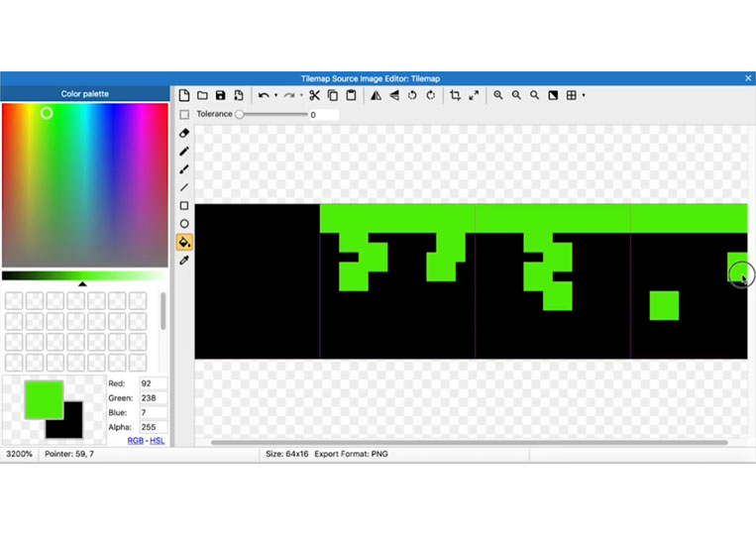Select the Line tool
The height and width of the screenshot is (536, 756).
184,187
